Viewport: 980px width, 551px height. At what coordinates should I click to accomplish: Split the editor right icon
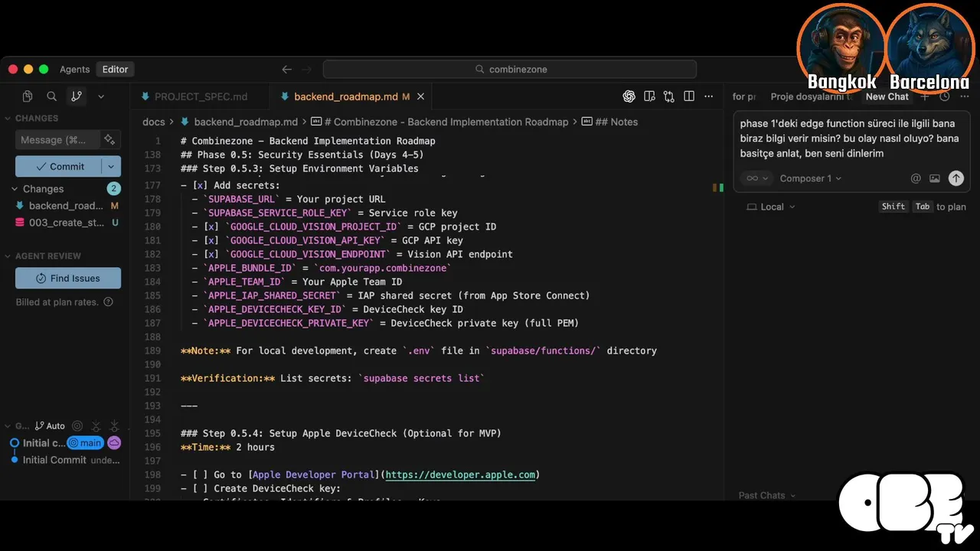click(689, 96)
